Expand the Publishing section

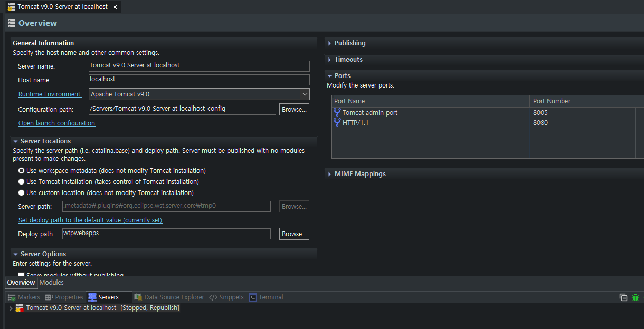330,43
